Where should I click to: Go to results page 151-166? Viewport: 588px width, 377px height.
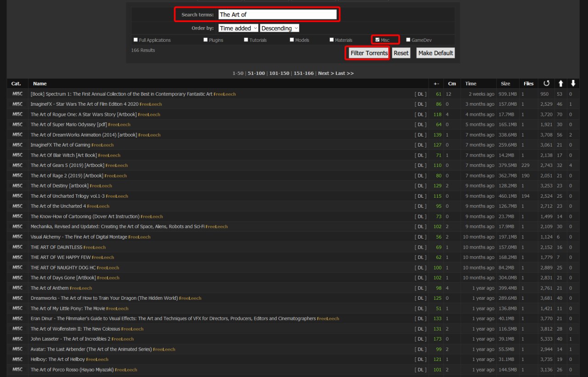click(304, 73)
